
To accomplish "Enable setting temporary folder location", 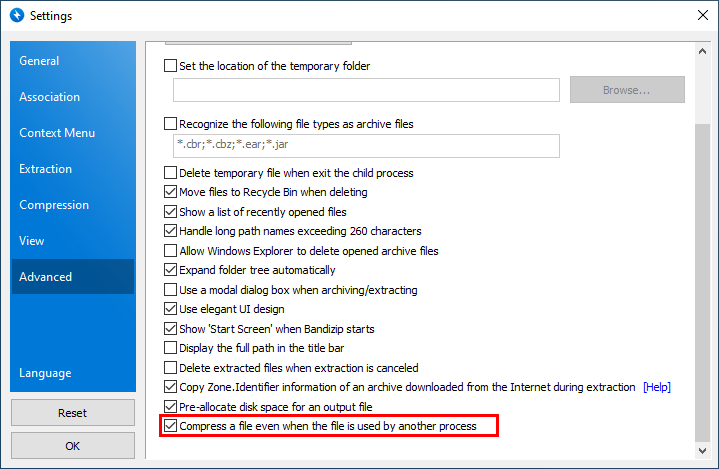I will point(170,66).
